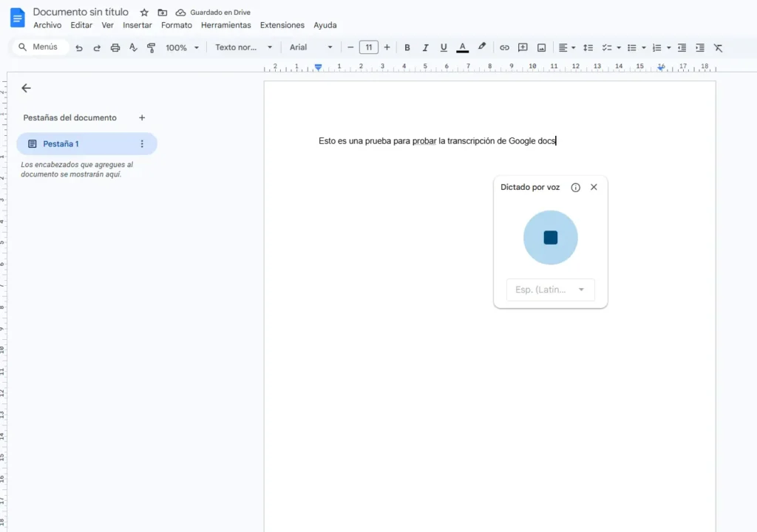Select the paint format tool
Viewport: 757px width, 532px height.
[151, 47]
